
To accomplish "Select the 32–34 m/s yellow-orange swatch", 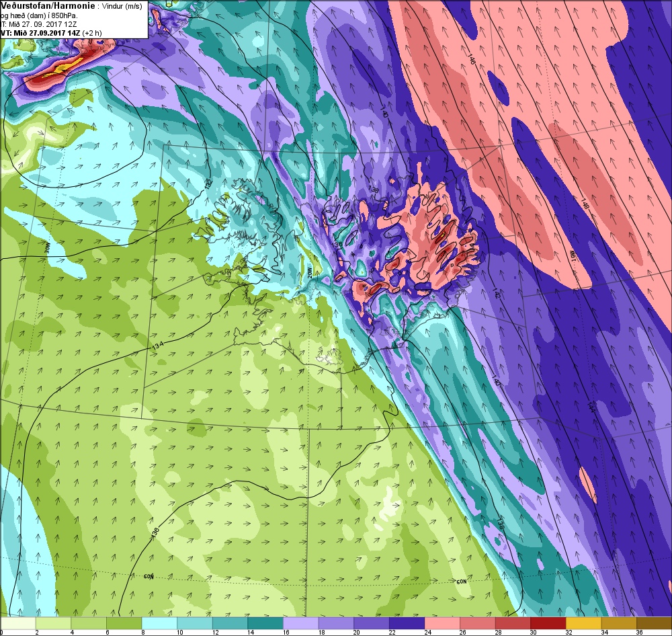I will click(584, 623).
